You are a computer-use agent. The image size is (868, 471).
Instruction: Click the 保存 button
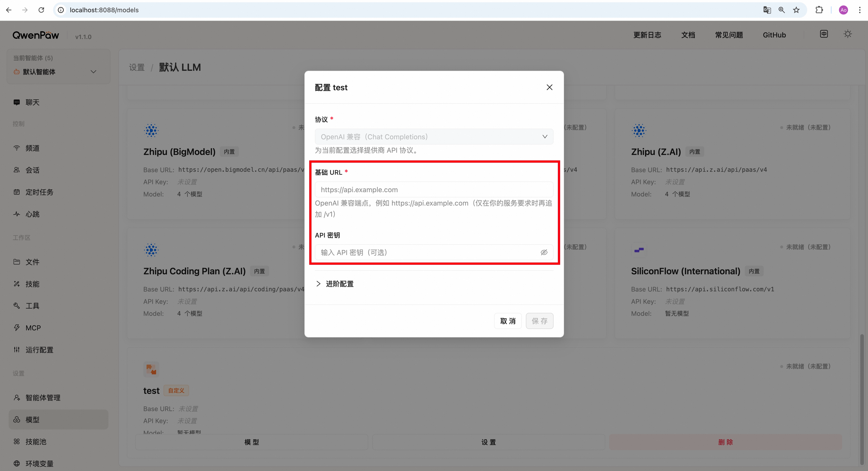(539, 321)
